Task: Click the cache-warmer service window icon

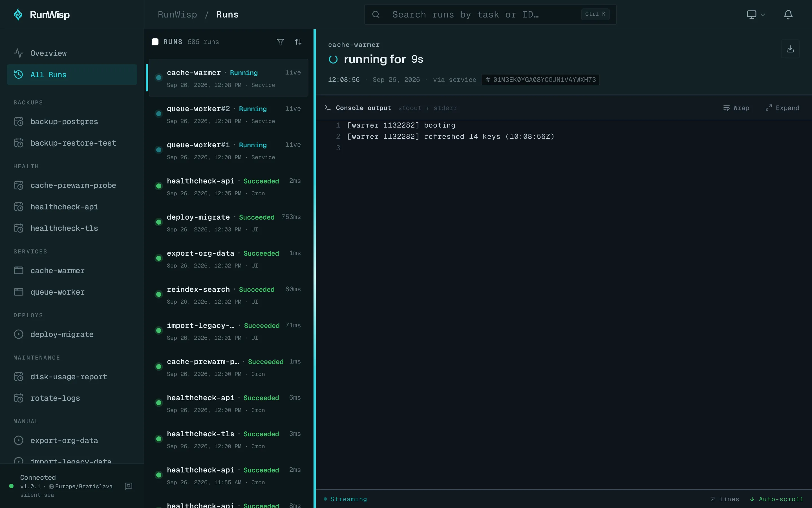Action: click(19, 270)
